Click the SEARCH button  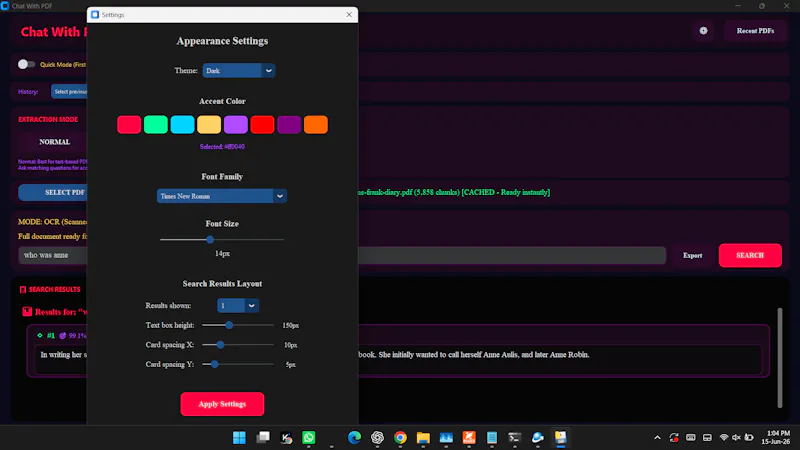click(750, 255)
